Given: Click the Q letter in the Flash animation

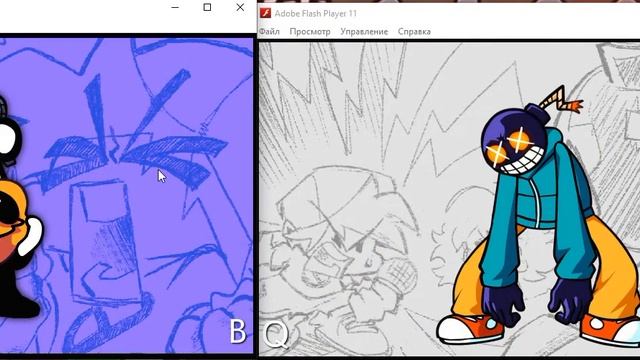Looking at the screenshot, I should tap(276, 335).
